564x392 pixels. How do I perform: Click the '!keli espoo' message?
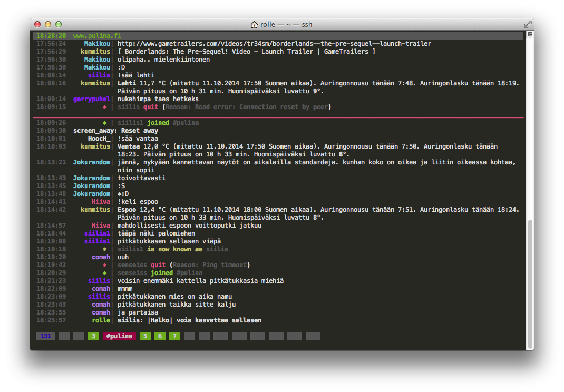138,202
